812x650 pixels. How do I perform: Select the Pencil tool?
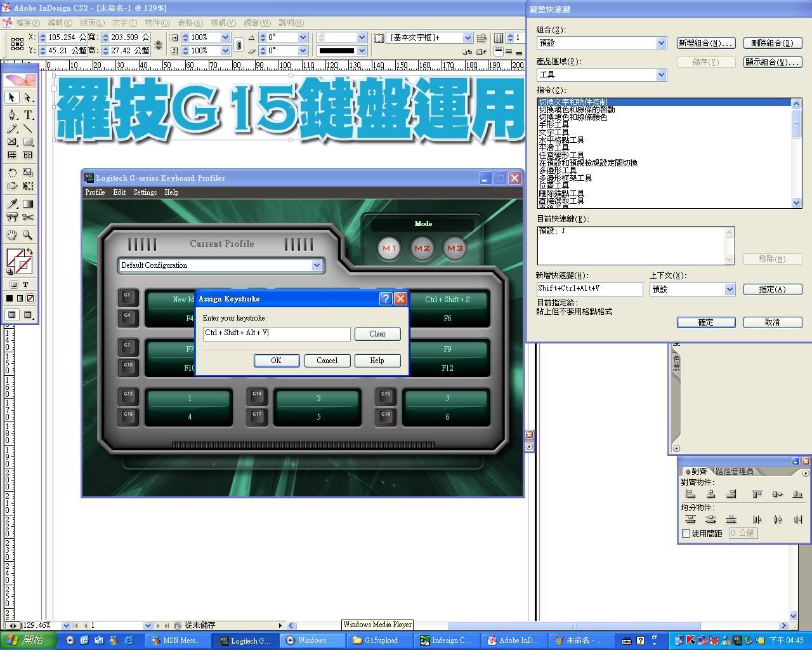[11, 129]
